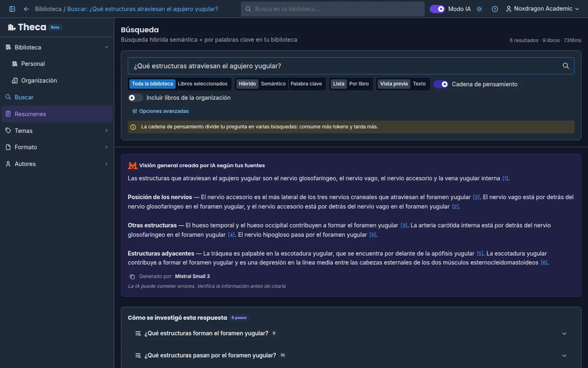Select the Libros seleccionados scope option
588x368 pixels.
tap(203, 84)
